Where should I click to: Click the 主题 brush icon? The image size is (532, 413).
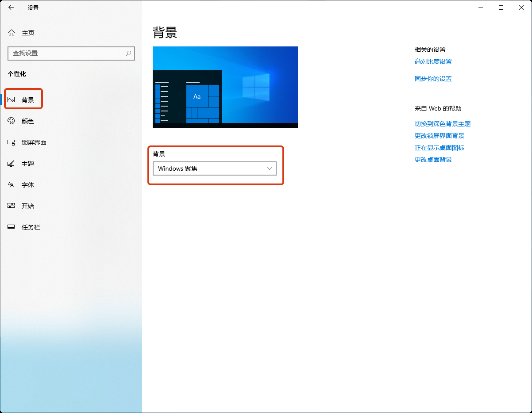12,164
